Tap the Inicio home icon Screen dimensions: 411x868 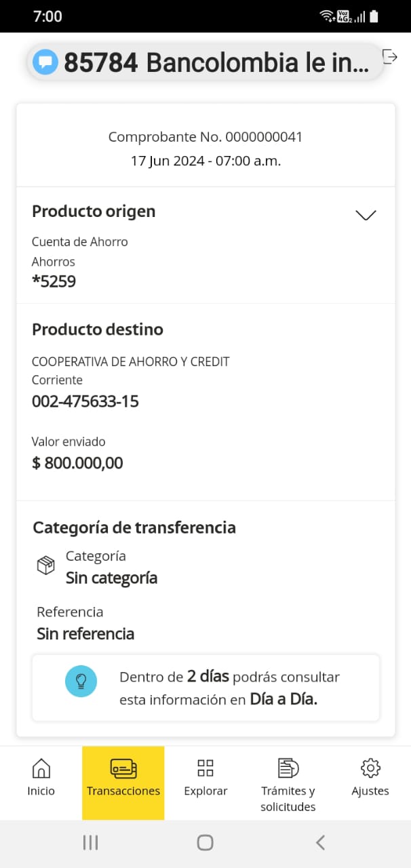point(41,768)
